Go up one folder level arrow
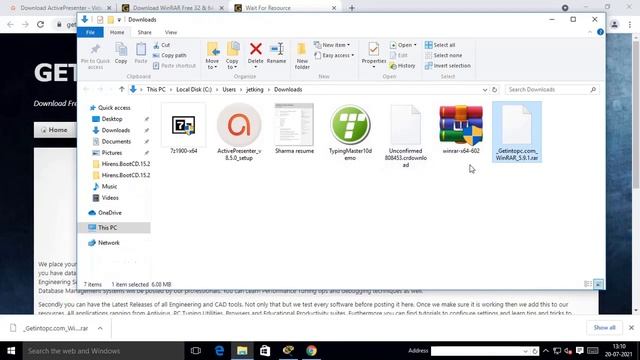640x360 pixels. tap(122, 89)
